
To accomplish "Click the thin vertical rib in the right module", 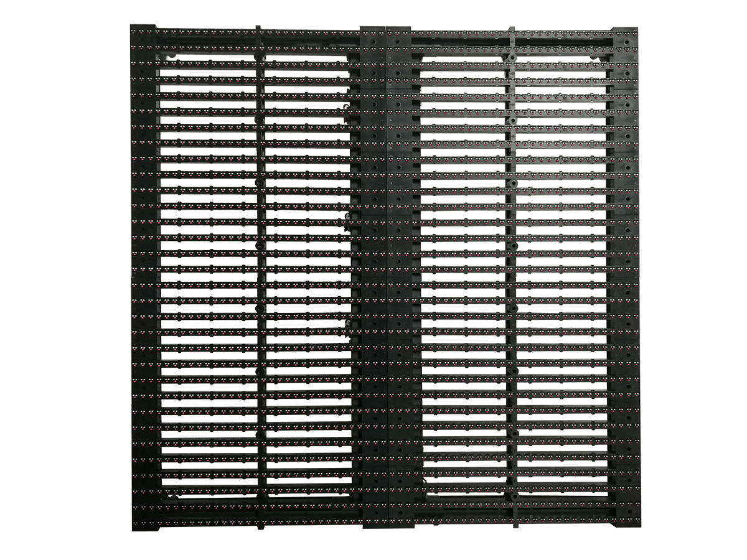I will click(x=512, y=280).
